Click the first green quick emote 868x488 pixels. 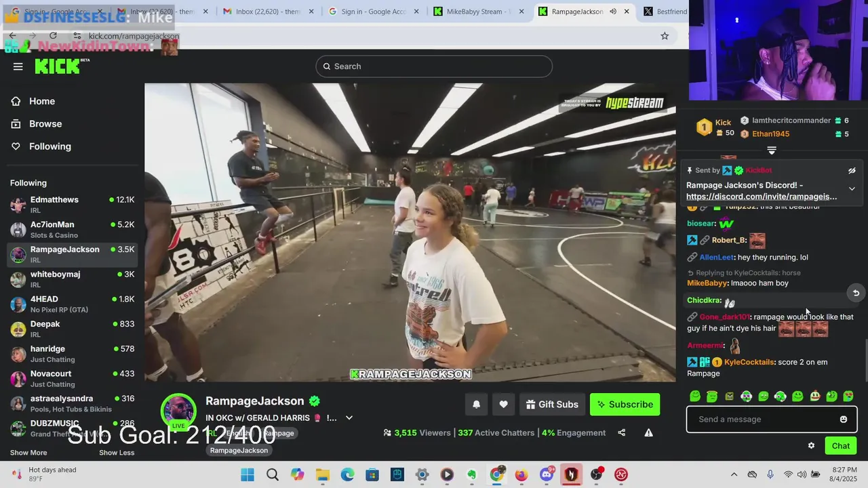point(694,396)
